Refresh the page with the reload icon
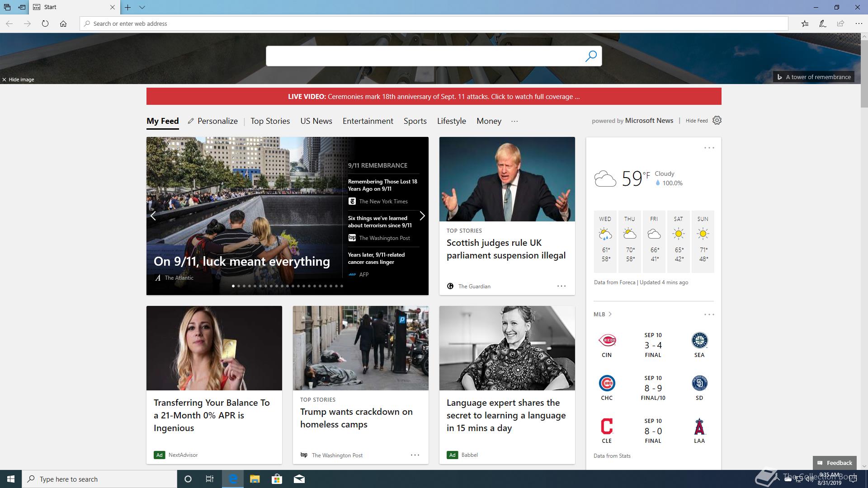Viewport: 868px width, 488px height. click(45, 23)
